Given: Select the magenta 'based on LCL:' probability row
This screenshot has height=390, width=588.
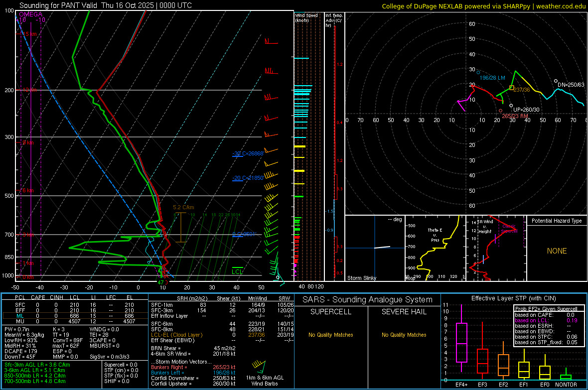Looking at the screenshot, I should [x=546, y=320].
